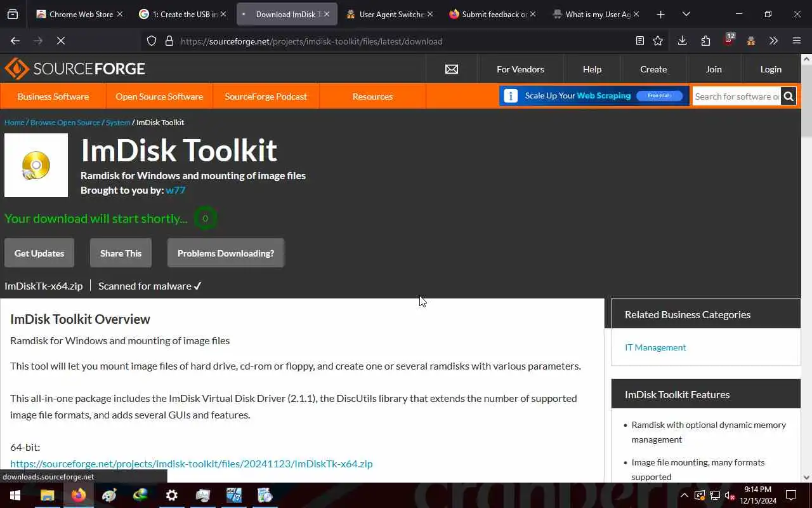812x508 pixels.
Task: Close the 'What is my User Agent' tab
Action: click(x=636, y=14)
